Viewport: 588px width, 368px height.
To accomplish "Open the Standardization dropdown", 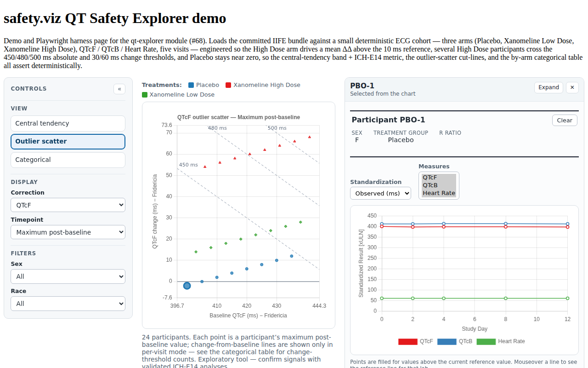I will pos(380,193).
